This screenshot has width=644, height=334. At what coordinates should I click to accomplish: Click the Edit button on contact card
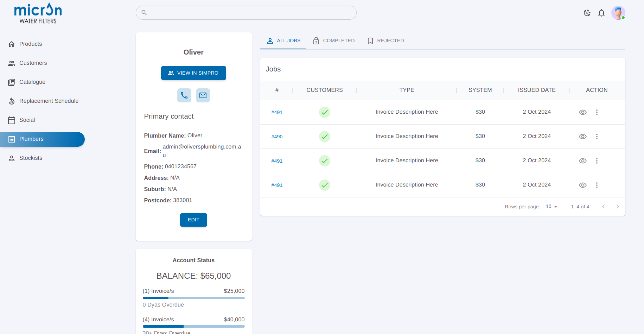tap(193, 220)
